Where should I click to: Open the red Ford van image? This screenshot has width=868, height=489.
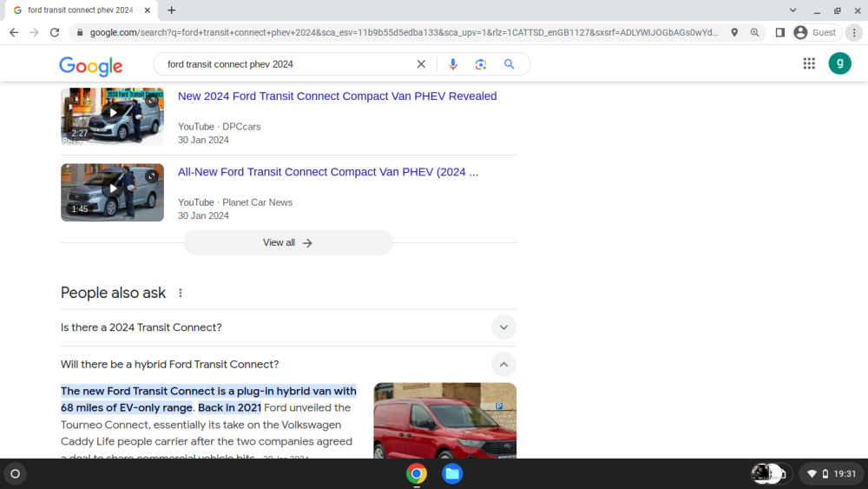coord(445,420)
